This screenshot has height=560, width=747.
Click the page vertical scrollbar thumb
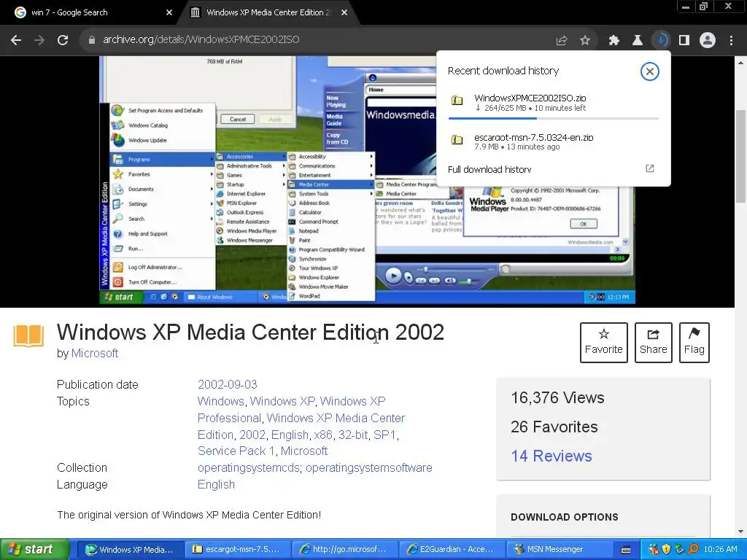741,155
